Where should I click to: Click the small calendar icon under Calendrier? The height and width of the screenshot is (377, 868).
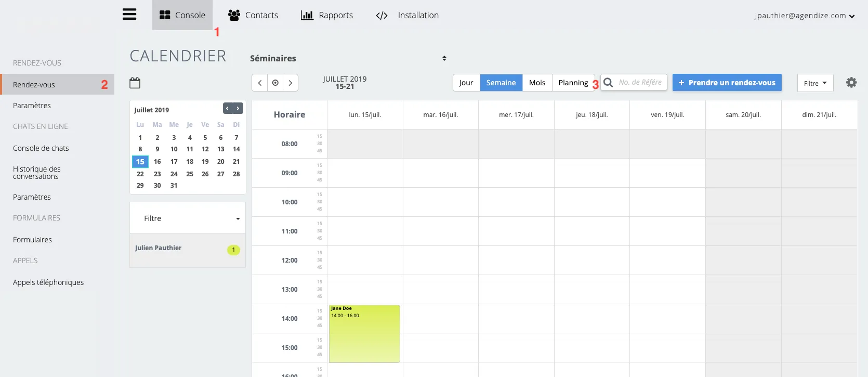[x=135, y=83]
